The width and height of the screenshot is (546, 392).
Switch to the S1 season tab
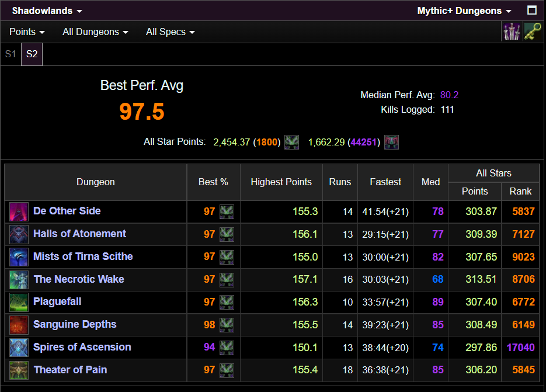pyautogui.click(x=11, y=54)
